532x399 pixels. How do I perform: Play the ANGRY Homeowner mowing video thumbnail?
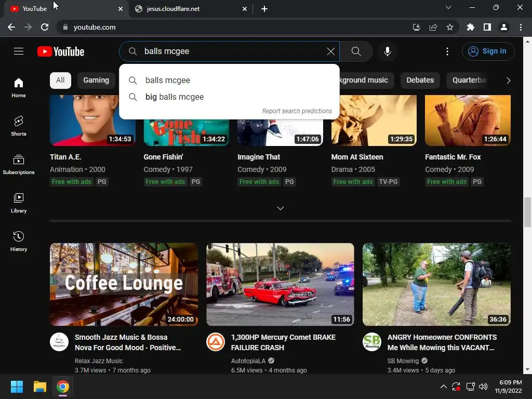(x=436, y=284)
